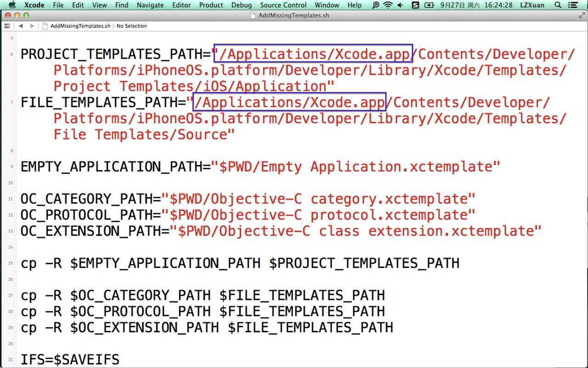Click /Applications/Xcode.app in line 7 string

pyautogui.click(x=290, y=102)
